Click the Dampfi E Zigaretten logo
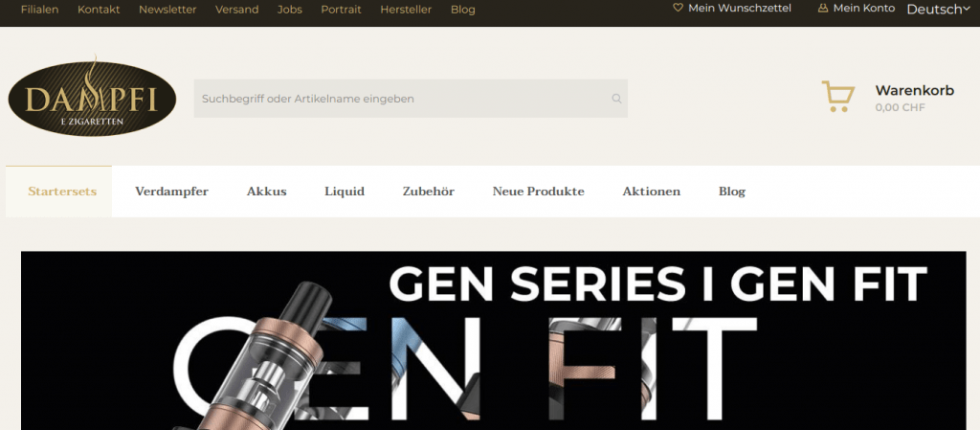Image resolution: width=980 pixels, height=430 pixels. point(92,95)
